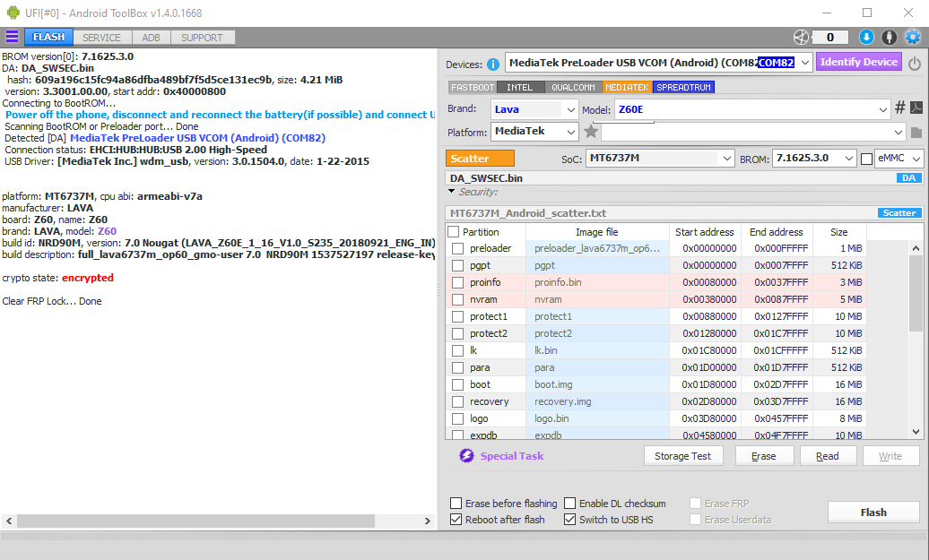Open the BROM version dropdown
This screenshot has width=929, height=560.
[849, 158]
